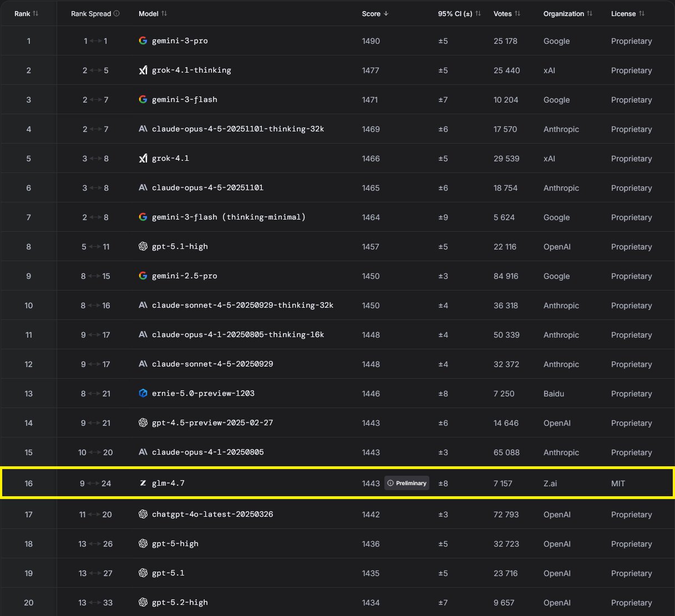This screenshot has height=616, width=675.
Task: Click the down arrow next to Score
Action: pyautogui.click(x=386, y=13)
